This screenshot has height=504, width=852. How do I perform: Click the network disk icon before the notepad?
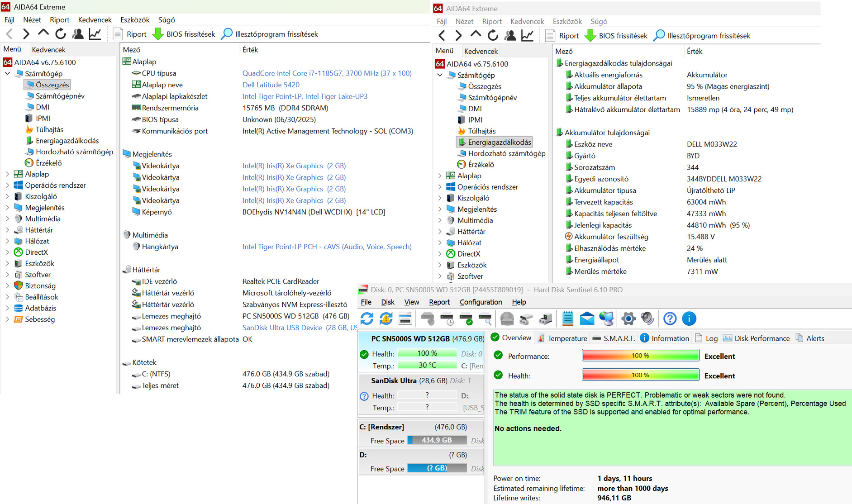coord(545,319)
